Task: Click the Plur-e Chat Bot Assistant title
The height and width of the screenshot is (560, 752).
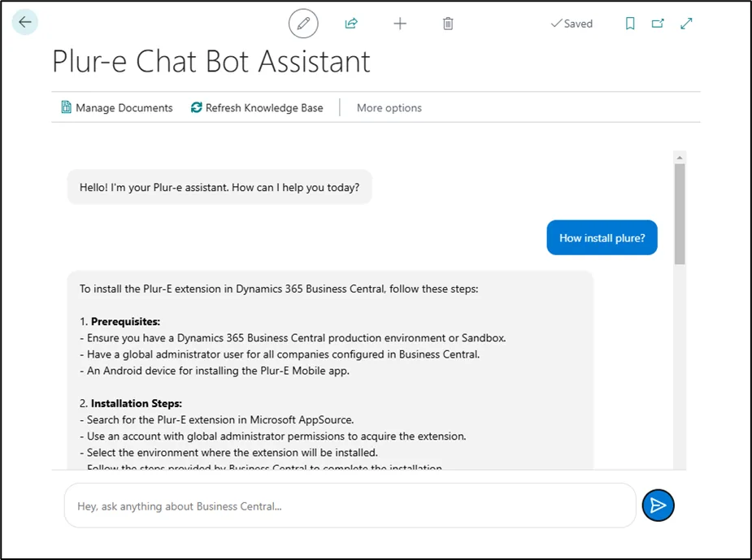Action: pyautogui.click(x=211, y=62)
